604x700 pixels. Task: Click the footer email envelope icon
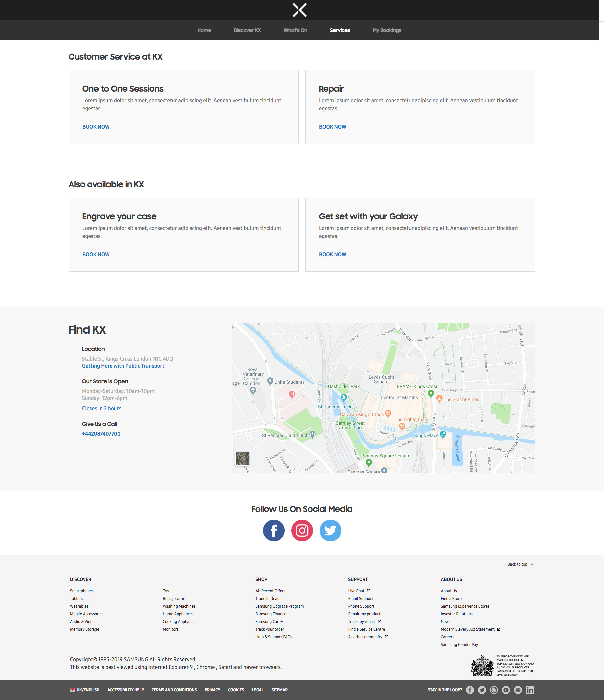click(x=518, y=690)
